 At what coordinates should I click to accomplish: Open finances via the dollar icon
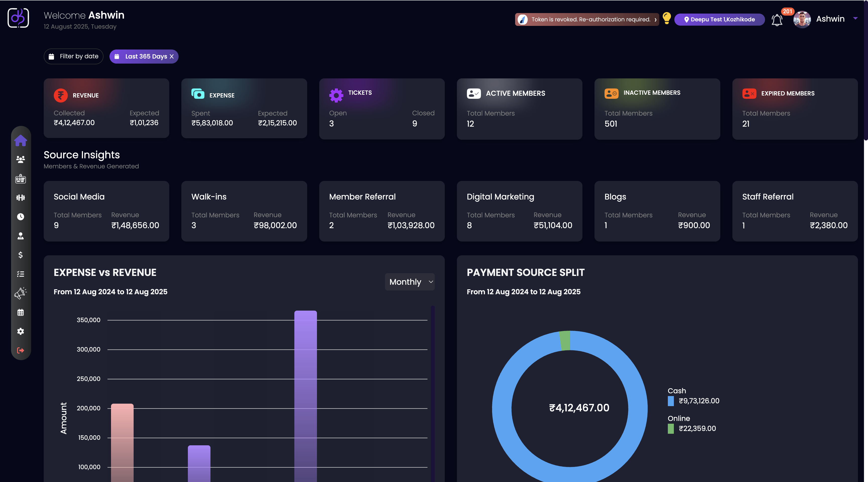pyautogui.click(x=21, y=255)
